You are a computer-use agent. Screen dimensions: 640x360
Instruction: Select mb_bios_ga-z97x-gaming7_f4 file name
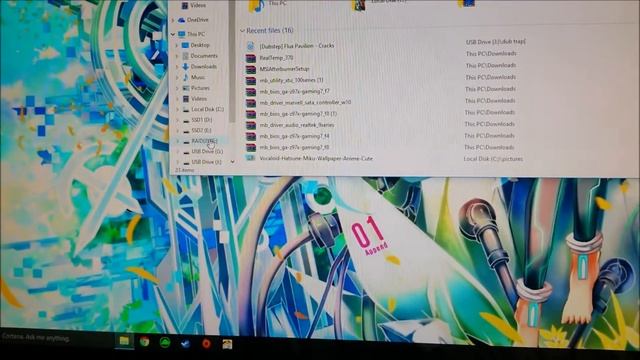pos(294,136)
